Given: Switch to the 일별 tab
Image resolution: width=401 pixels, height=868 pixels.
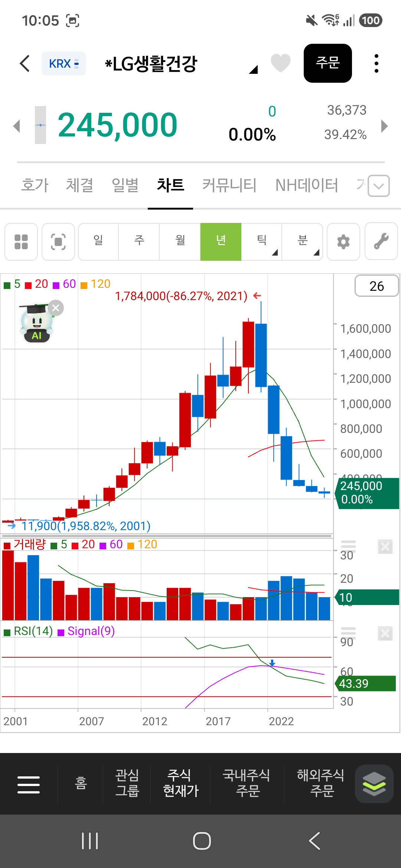Looking at the screenshot, I should pos(125,185).
